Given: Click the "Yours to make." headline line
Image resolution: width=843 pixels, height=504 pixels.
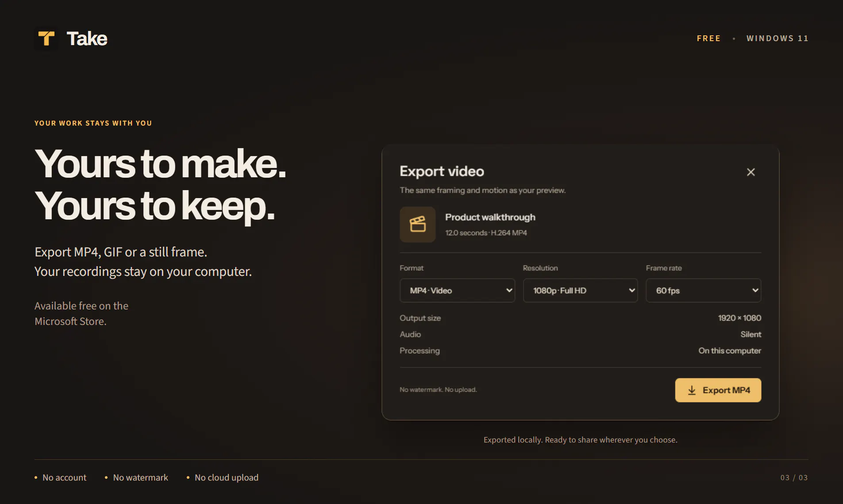Looking at the screenshot, I should pos(160,164).
